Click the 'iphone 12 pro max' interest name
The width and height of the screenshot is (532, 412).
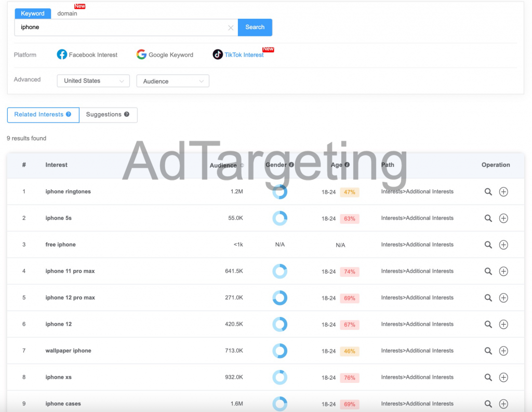click(x=70, y=297)
